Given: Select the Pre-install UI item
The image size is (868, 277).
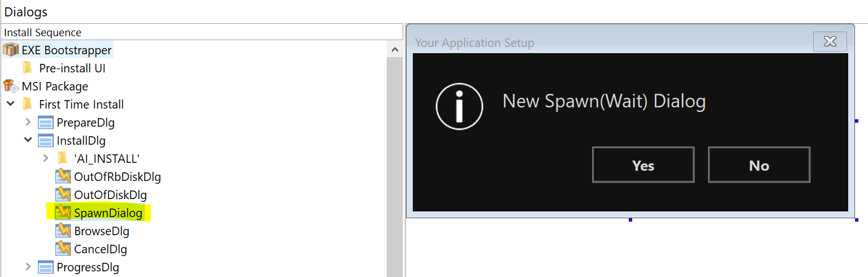Looking at the screenshot, I should coord(72,68).
